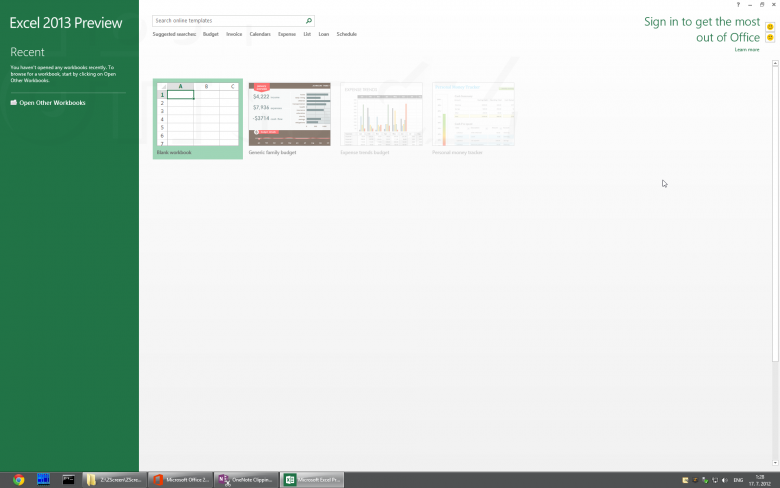The image size is (780, 488).
Task: Click the volume speaker tray icon
Action: click(x=725, y=480)
